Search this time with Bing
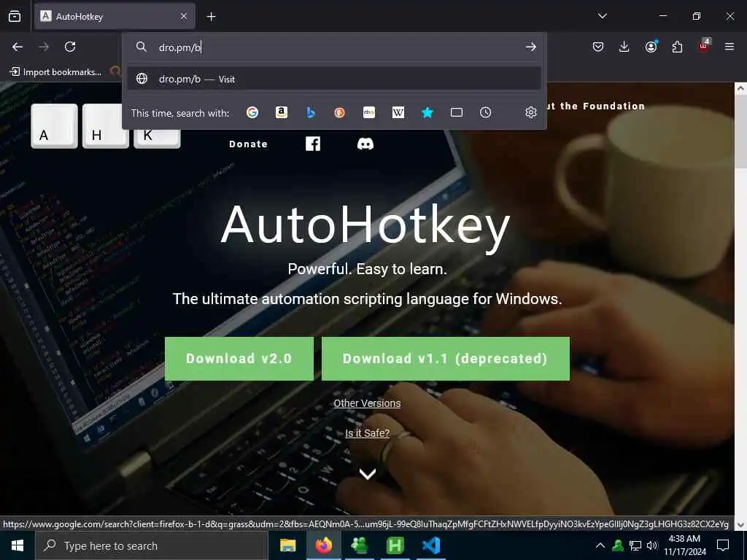The width and height of the screenshot is (747, 560). pyautogui.click(x=311, y=112)
